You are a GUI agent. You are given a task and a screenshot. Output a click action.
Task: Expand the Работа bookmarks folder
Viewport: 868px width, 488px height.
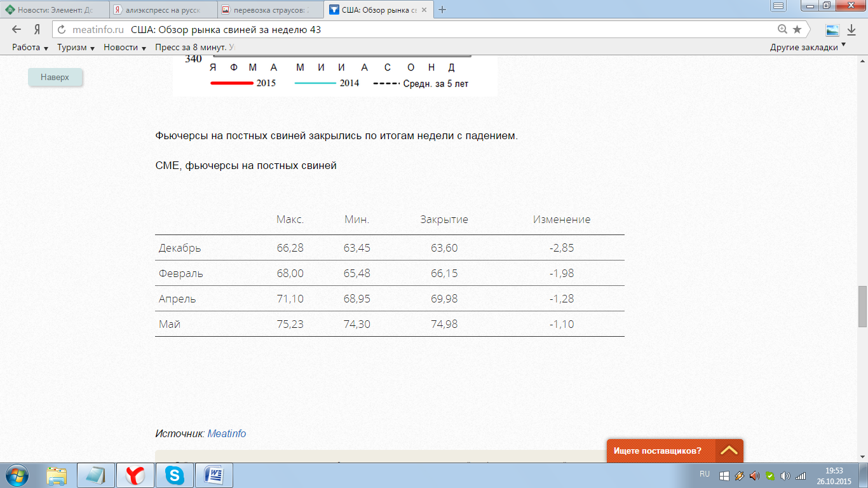point(30,48)
